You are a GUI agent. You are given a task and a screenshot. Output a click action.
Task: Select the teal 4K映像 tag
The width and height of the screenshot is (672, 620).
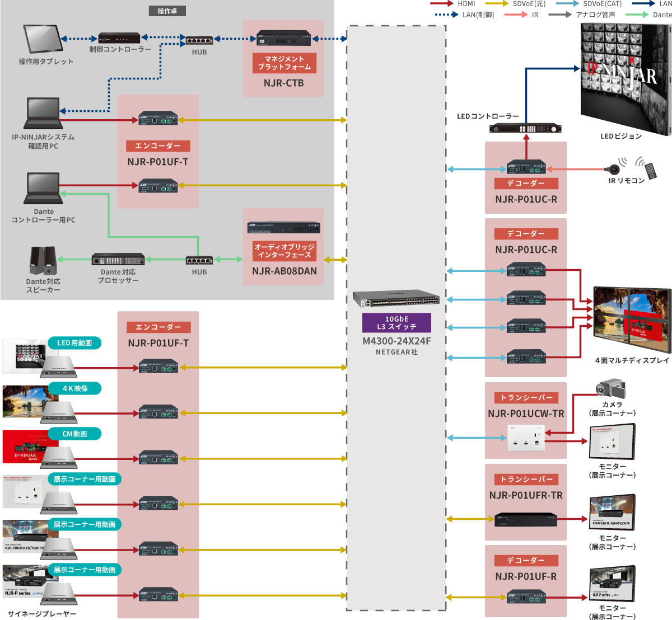pos(74,388)
